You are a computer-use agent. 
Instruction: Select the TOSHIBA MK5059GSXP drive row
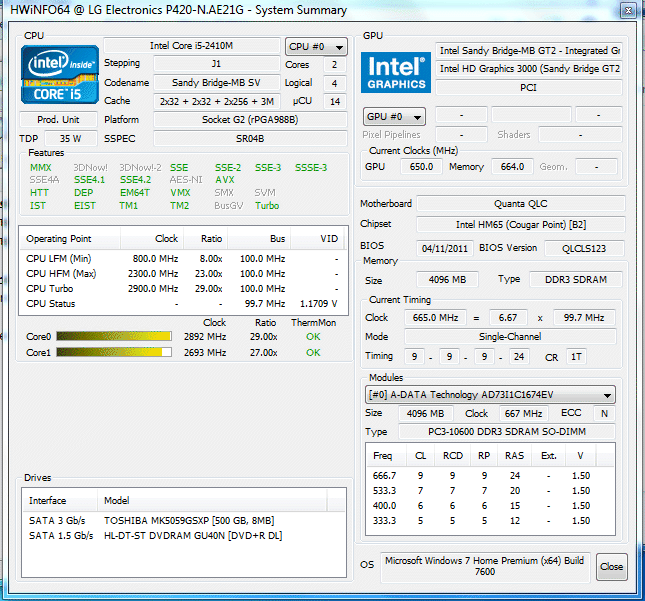point(183,521)
